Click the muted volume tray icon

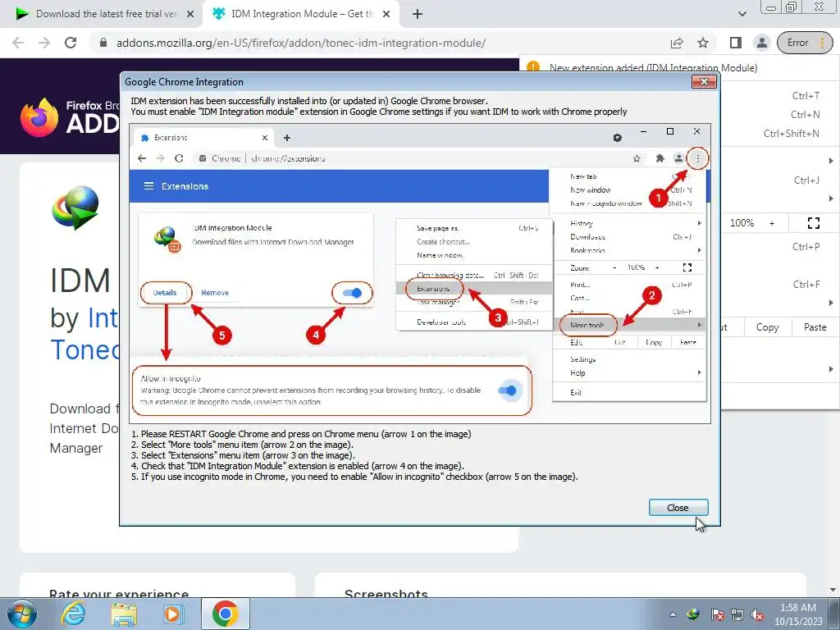[x=757, y=614]
